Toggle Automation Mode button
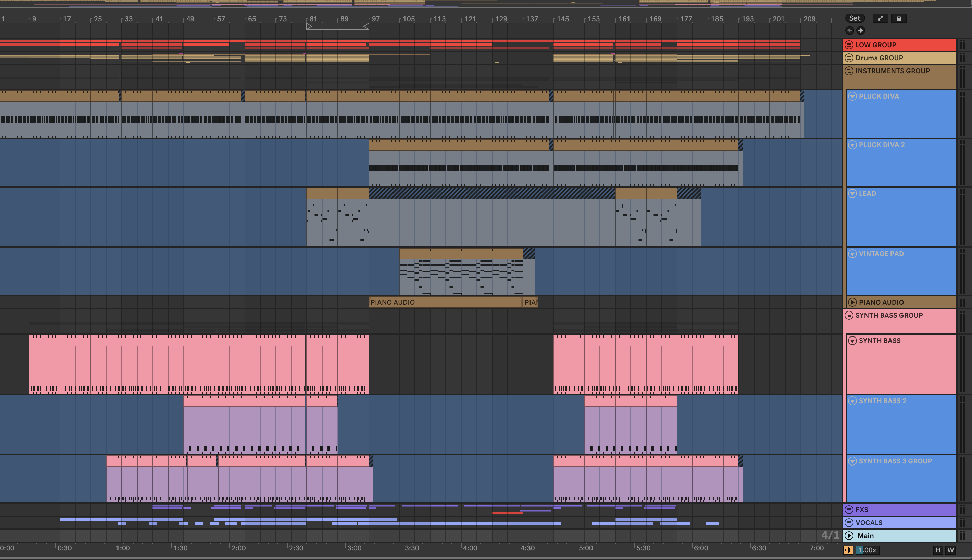The width and height of the screenshot is (972, 560). tap(880, 18)
